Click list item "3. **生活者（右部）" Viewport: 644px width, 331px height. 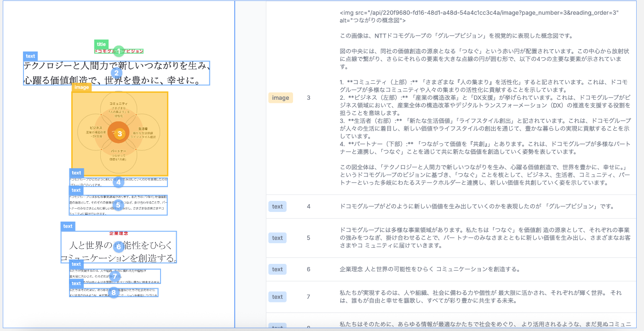[485, 129]
